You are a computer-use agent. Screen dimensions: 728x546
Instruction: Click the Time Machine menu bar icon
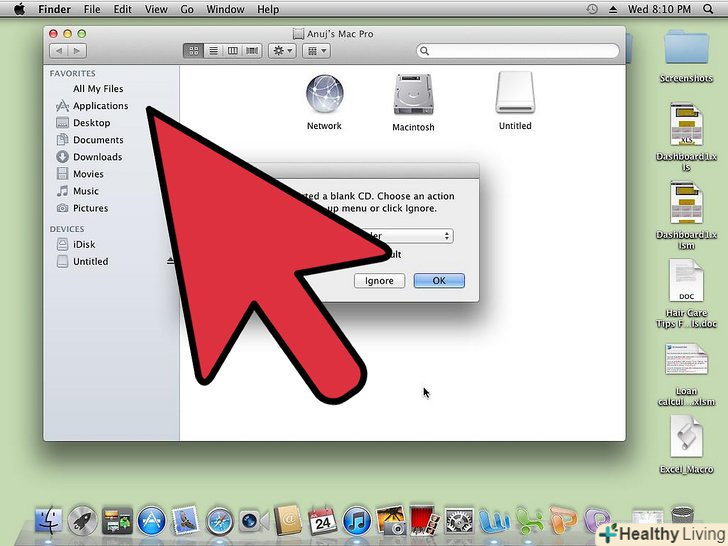tap(592, 9)
